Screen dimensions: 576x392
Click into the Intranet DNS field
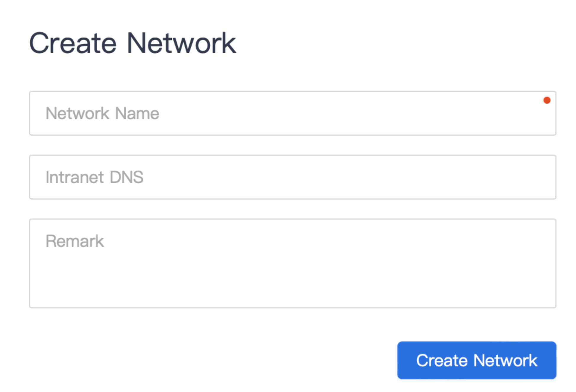[x=292, y=177]
